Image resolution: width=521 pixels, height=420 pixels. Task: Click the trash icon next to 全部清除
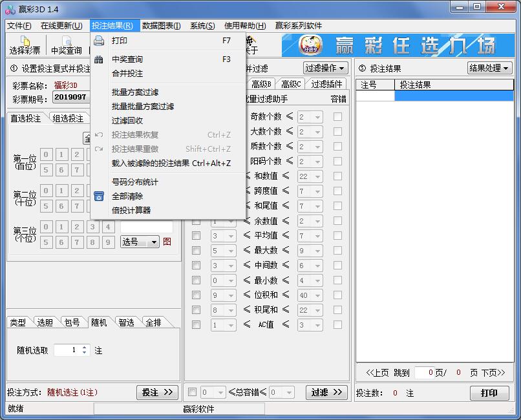(x=98, y=195)
